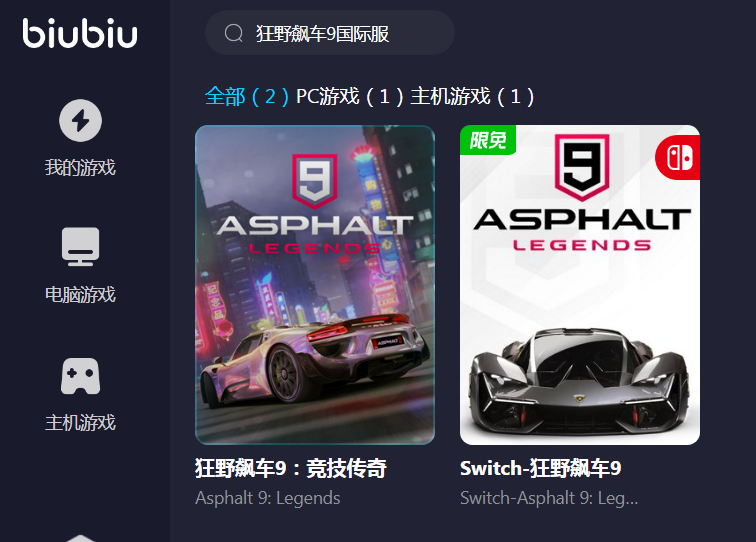This screenshot has height=542, width=756.
Task: Click the biubiu logo
Action: click(x=80, y=33)
